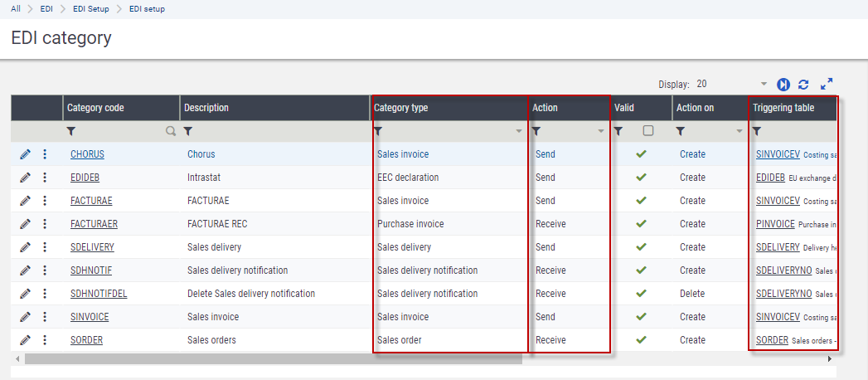Viewport: 868px width, 380px height.
Task: Expand the grid to full screen
Action: (826, 85)
